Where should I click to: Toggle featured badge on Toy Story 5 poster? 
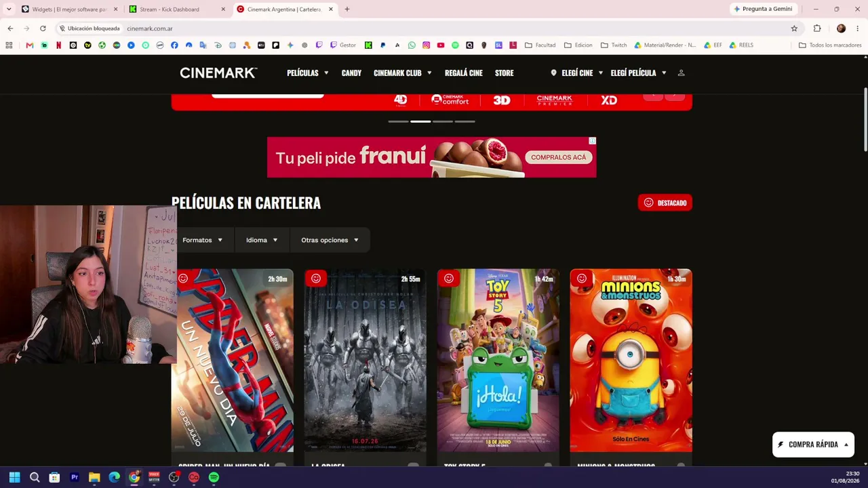[449, 278]
